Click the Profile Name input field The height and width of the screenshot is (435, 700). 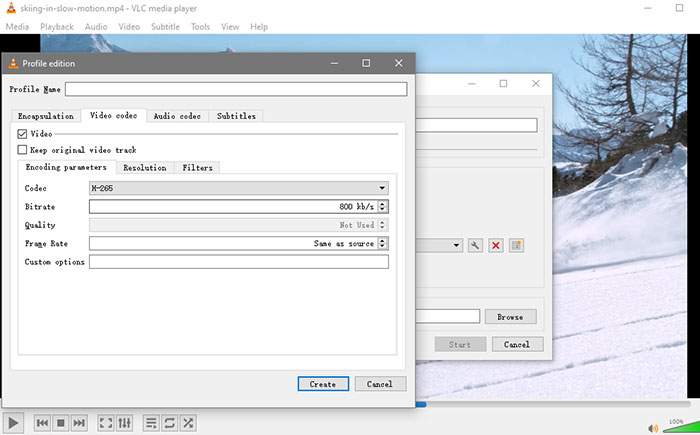pos(236,89)
